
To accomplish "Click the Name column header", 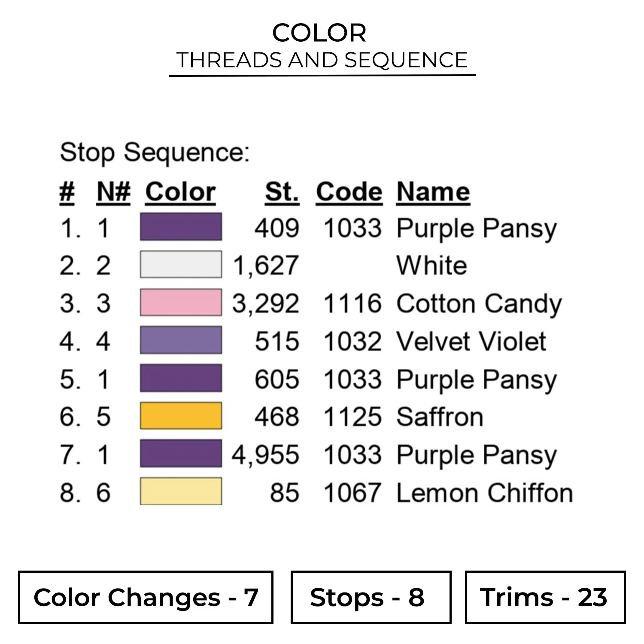I will (x=433, y=191).
